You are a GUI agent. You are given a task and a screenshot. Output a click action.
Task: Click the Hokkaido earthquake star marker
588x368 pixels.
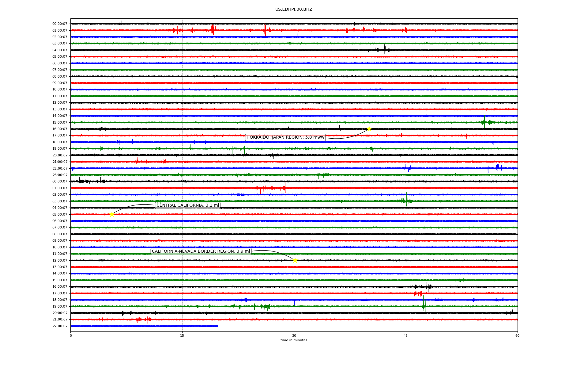(x=369, y=129)
